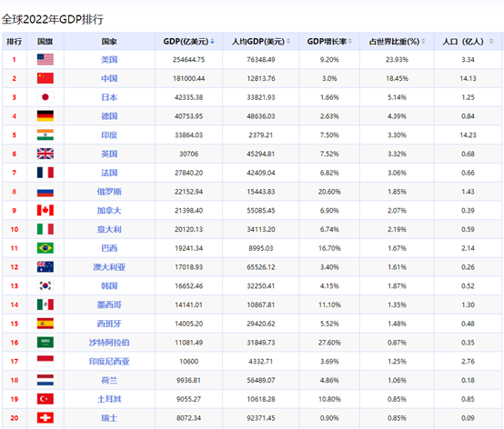Click the United States flag icon
This screenshot has height=429, width=504.
[45, 59]
